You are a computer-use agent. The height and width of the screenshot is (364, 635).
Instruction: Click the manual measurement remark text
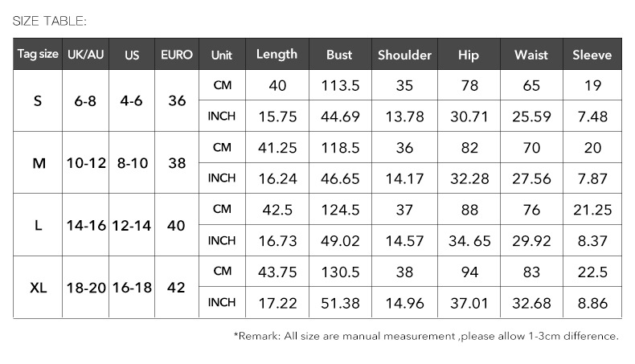(426, 336)
